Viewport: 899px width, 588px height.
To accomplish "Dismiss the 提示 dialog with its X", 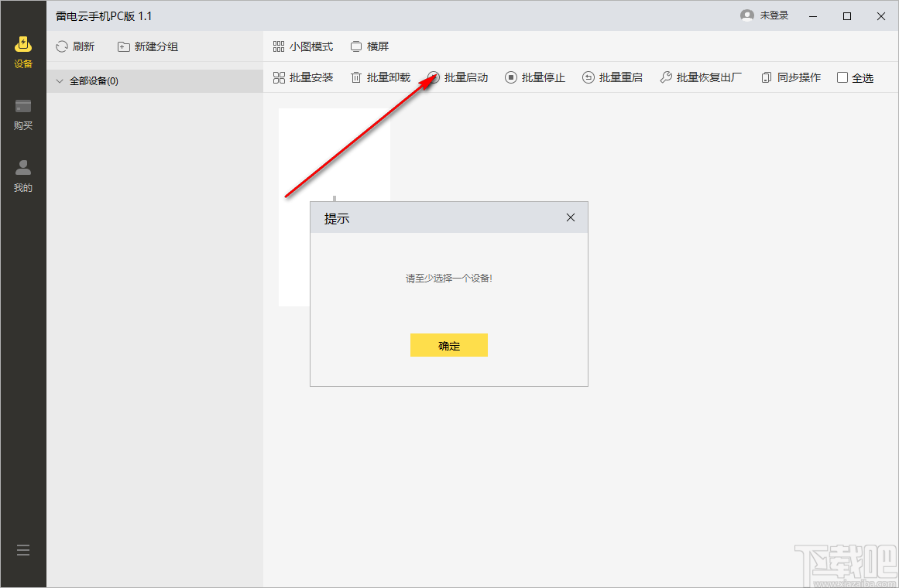I will 571,217.
